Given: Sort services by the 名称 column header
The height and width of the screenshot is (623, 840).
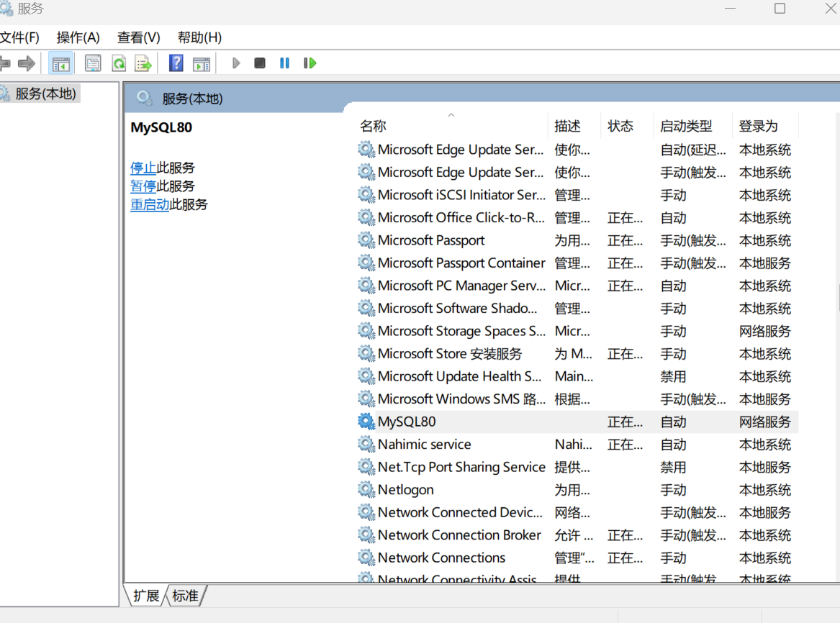Looking at the screenshot, I should 373,125.
